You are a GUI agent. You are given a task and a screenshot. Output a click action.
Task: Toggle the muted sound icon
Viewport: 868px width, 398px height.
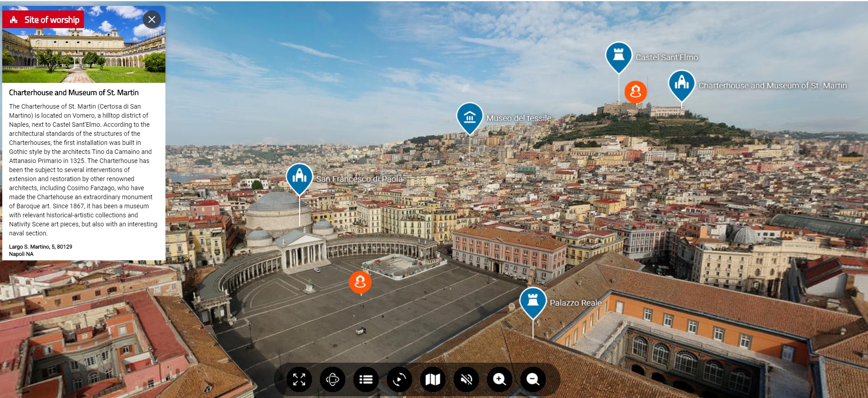click(x=466, y=379)
